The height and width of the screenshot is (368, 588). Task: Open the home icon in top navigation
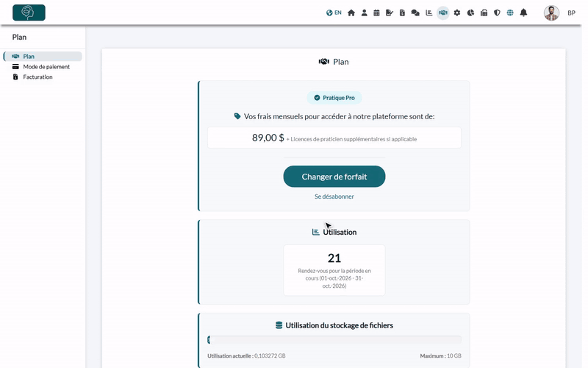click(x=351, y=13)
